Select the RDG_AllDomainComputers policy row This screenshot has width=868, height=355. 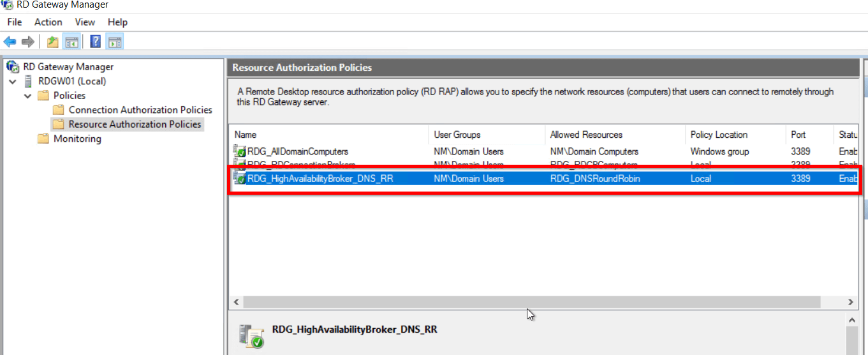point(544,151)
